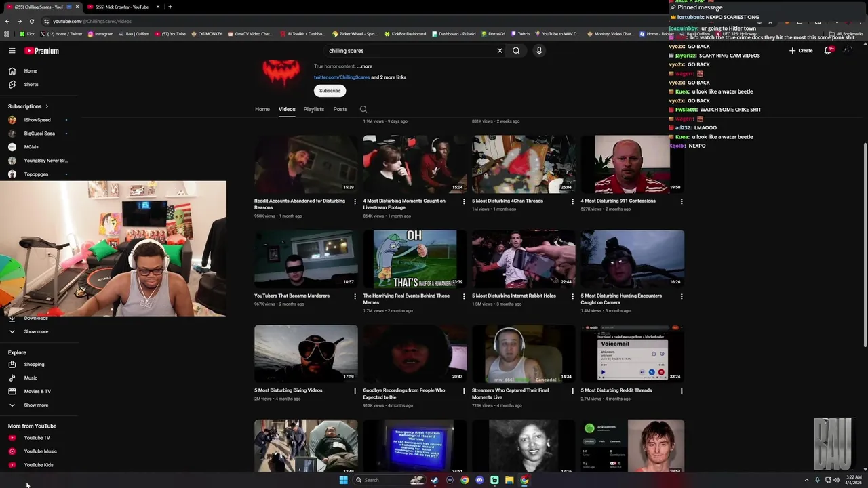Open IShowSpeed in subscriptions
Viewport: 868px width, 488px height.
(37, 120)
